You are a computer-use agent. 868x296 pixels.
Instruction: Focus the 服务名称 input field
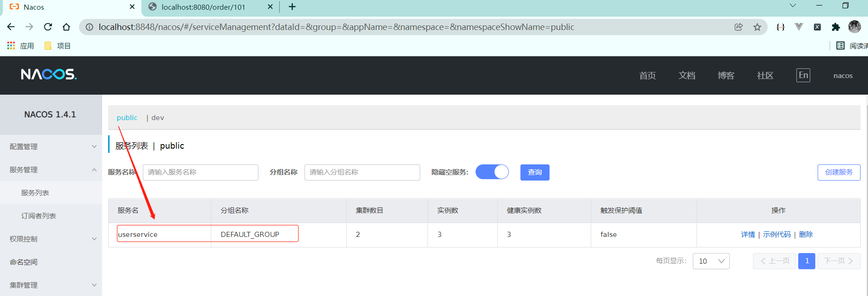[201, 172]
